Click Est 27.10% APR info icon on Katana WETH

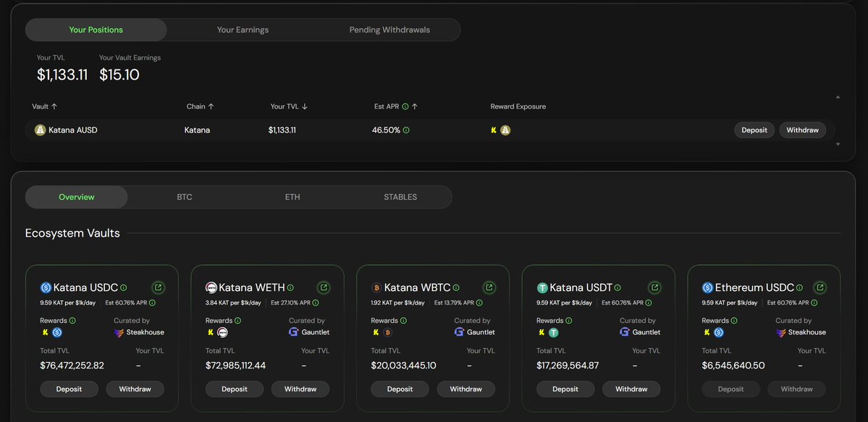(x=316, y=303)
